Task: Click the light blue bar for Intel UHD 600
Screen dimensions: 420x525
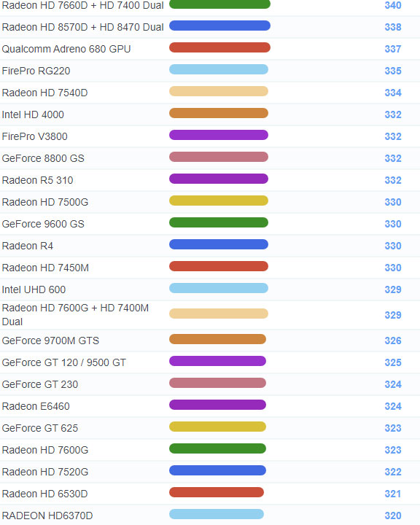Action: [219, 288]
